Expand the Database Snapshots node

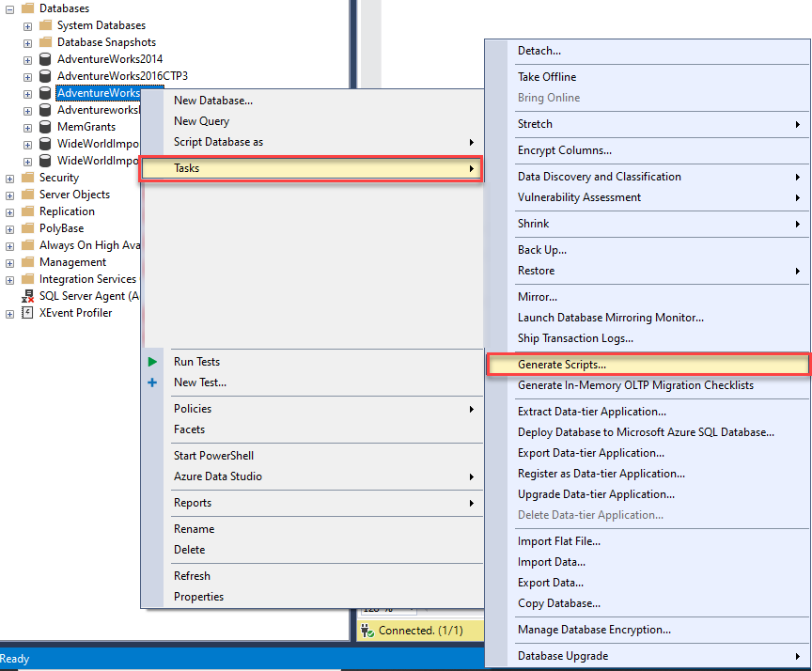[x=28, y=43]
